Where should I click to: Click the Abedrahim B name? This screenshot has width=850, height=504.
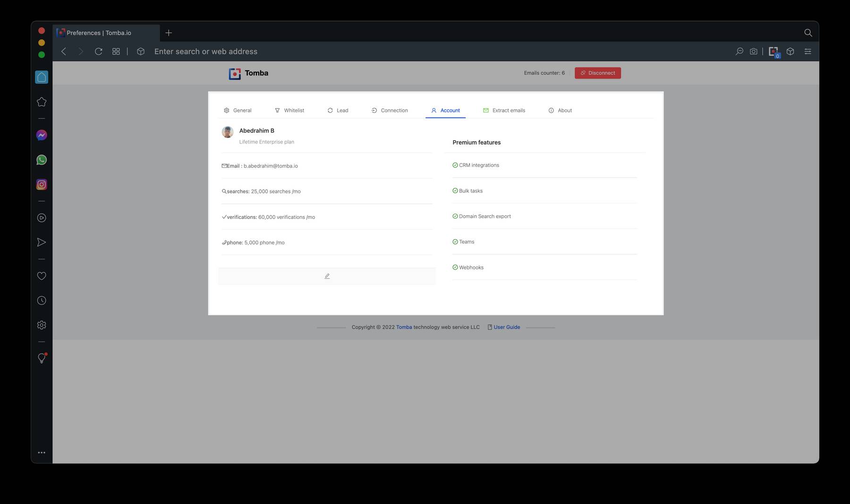(256, 131)
